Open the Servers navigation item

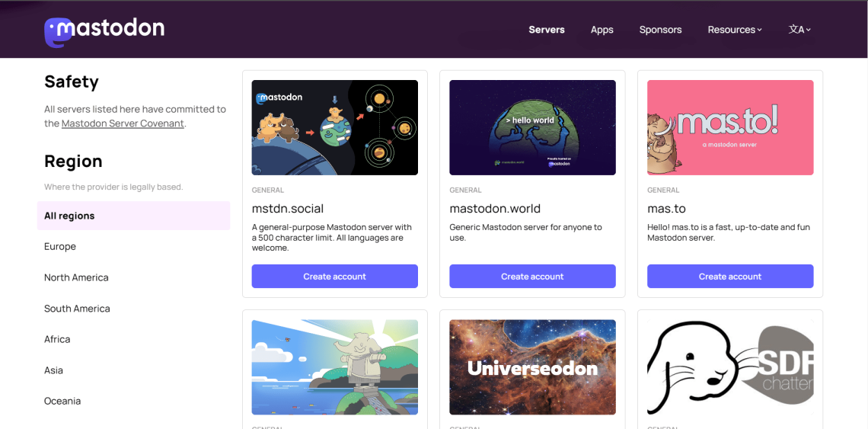[547, 30]
